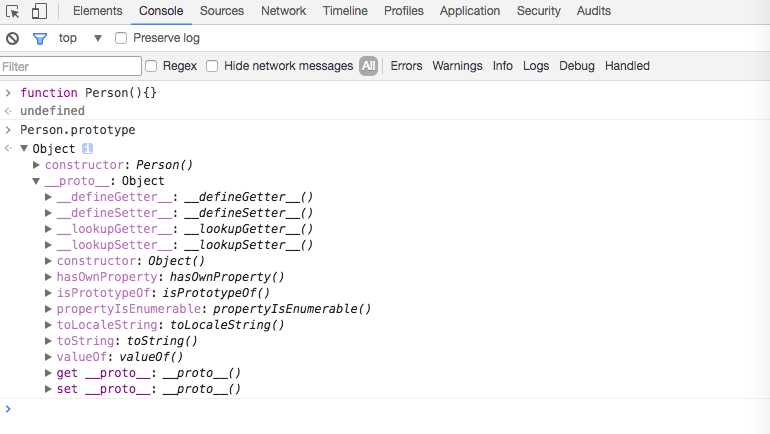
Task: Open the Network tab
Action: (x=283, y=11)
